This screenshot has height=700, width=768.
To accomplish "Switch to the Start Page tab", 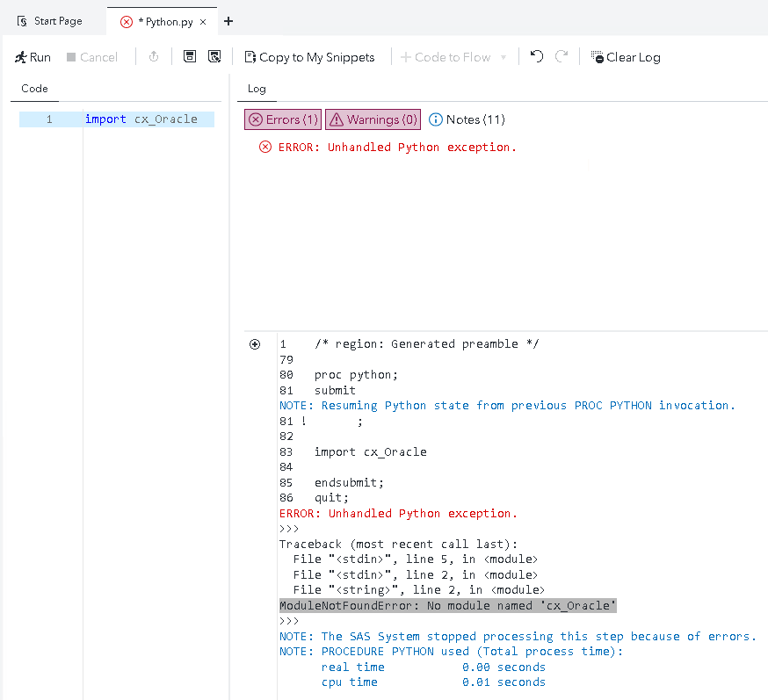I will [x=49, y=21].
